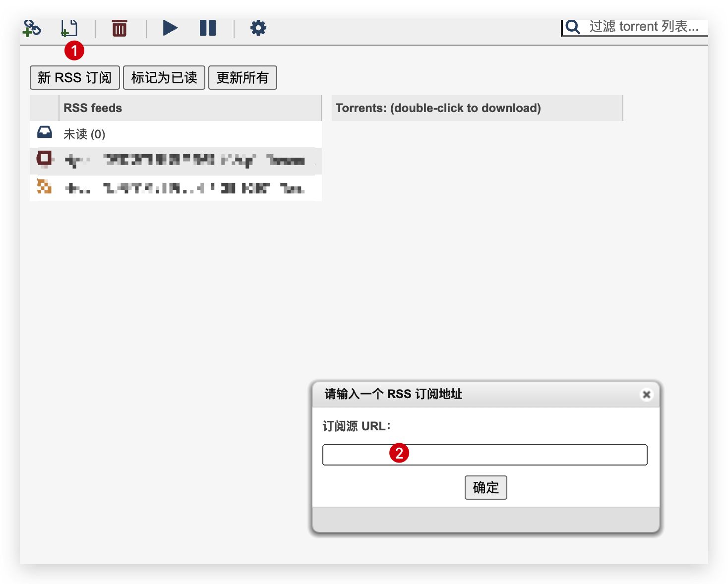The width and height of the screenshot is (728, 584).
Task: Click the orange feed icon on the bottom feed
Action: (44, 187)
